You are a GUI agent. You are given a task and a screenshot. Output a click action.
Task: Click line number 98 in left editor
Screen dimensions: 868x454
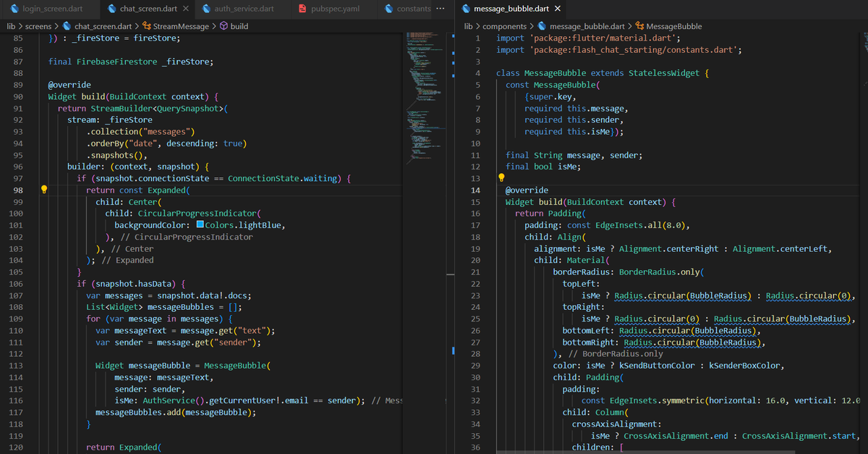[x=18, y=190]
